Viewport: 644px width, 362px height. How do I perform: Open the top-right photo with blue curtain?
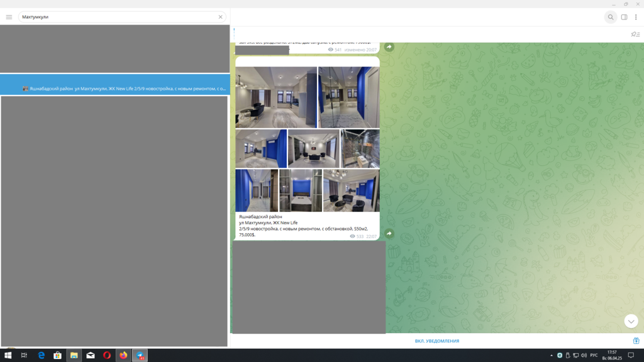point(348,97)
